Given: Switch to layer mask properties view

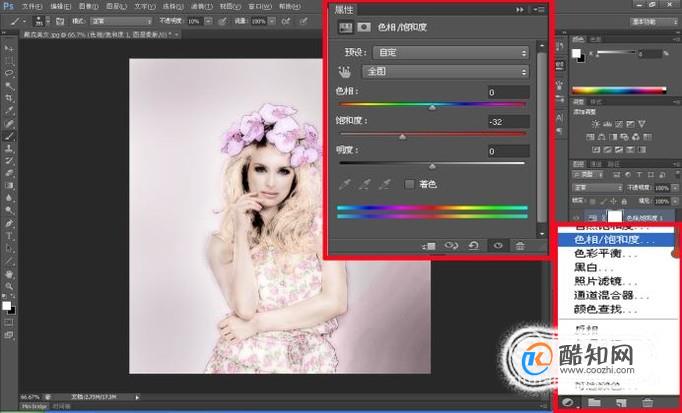Looking at the screenshot, I should (364, 27).
